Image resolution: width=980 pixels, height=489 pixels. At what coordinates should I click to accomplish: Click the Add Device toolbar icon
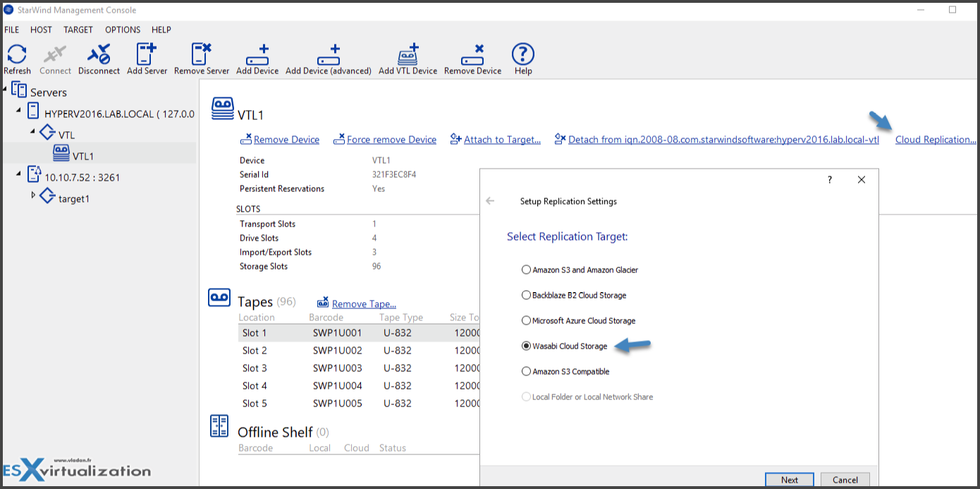pyautogui.click(x=257, y=56)
